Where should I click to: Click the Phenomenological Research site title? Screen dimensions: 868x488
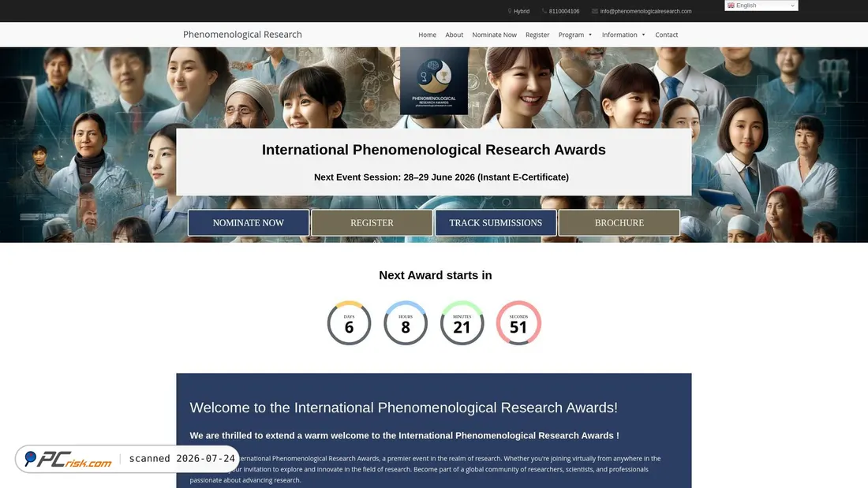242,35
